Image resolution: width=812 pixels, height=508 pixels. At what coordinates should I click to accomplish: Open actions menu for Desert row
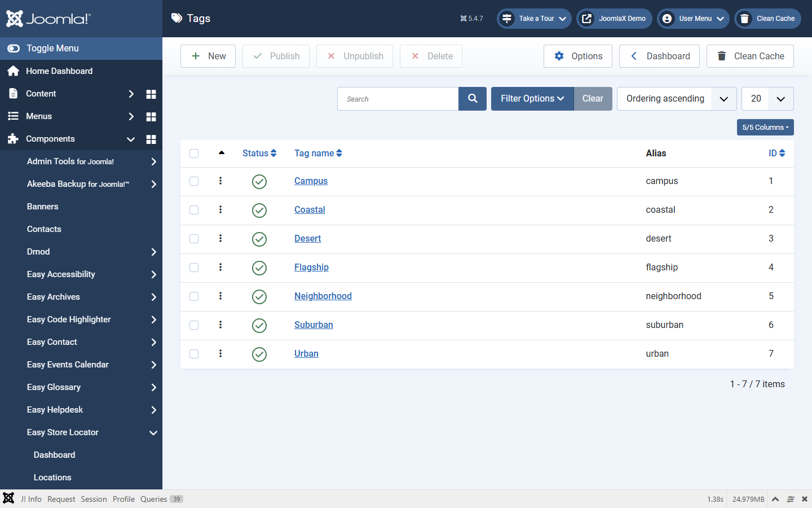click(x=220, y=238)
